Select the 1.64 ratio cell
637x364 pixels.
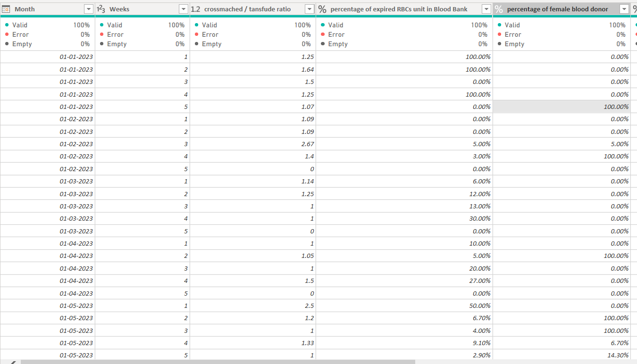tap(253, 69)
